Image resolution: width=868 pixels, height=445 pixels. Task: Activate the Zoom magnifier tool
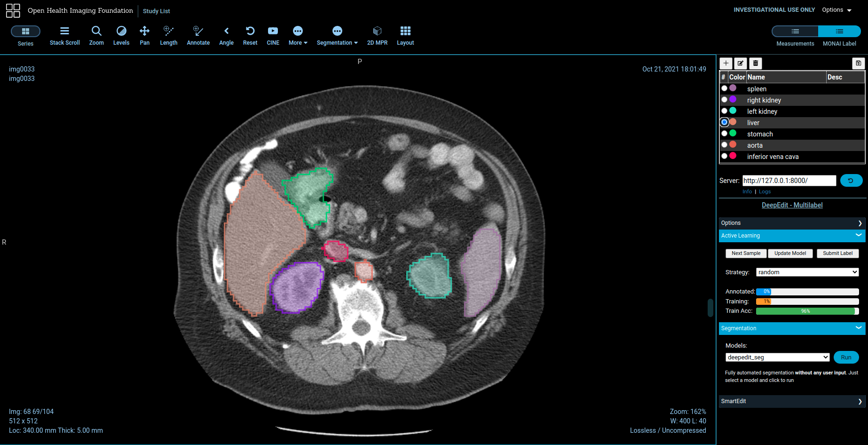(x=96, y=36)
